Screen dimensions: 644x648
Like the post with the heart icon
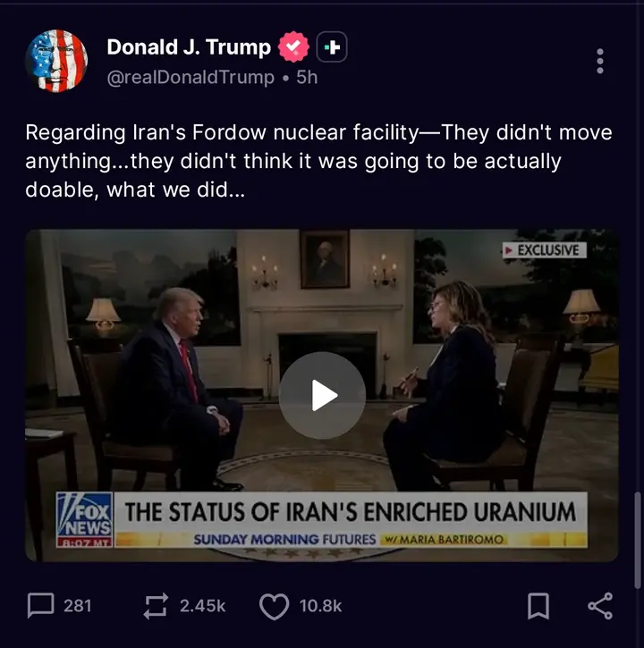[274, 606]
